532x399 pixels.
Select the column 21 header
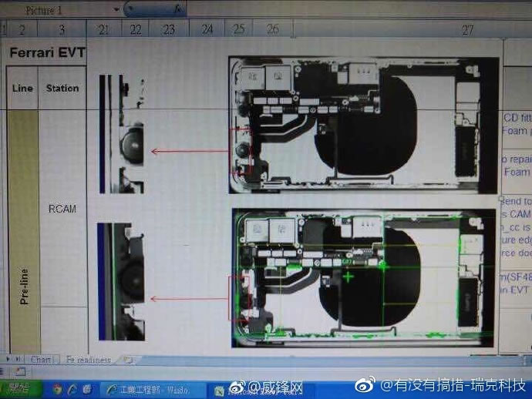(x=104, y=29)
